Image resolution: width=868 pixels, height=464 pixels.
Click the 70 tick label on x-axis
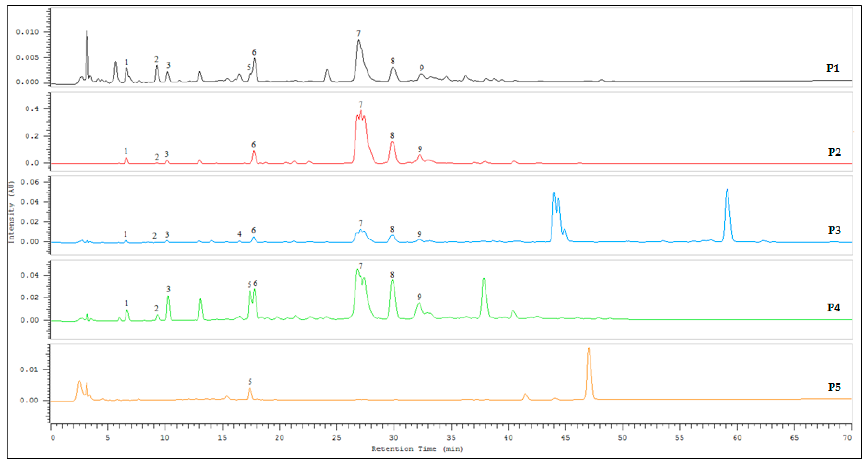pyautogui.click(x=847, y=438)
